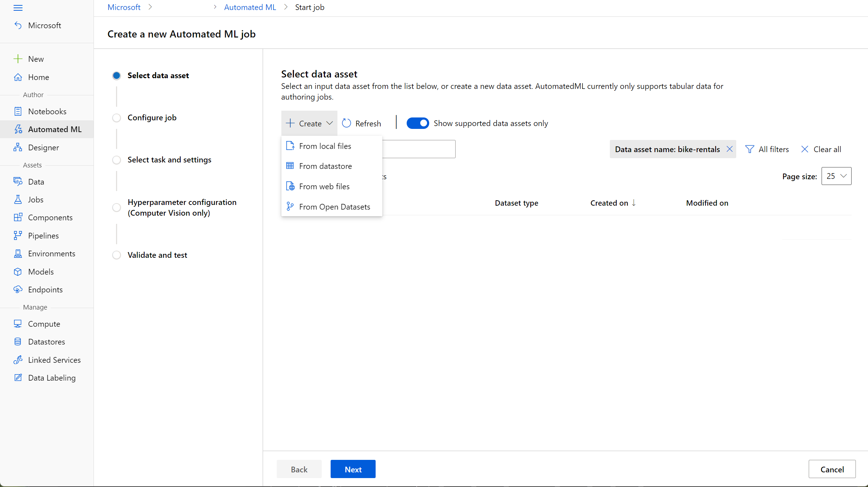Click the Notebooks sidebar icon
The image size is (868, 487).
click(18, 111)
